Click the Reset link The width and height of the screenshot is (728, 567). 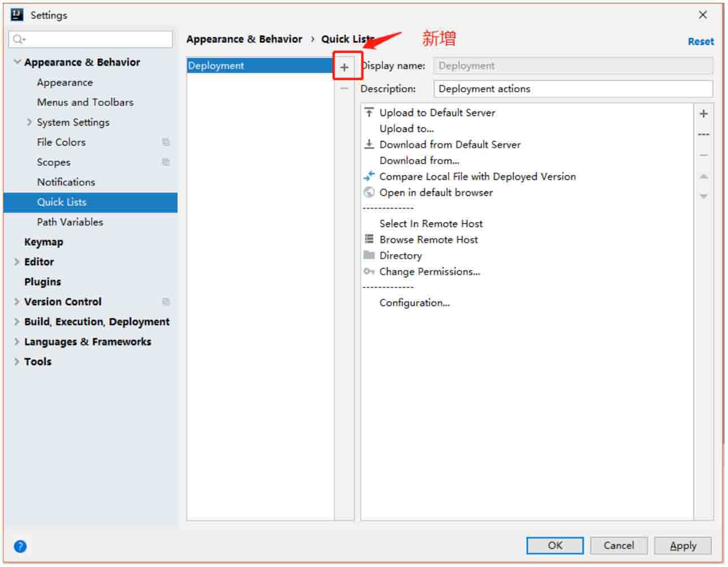point(701,41)
